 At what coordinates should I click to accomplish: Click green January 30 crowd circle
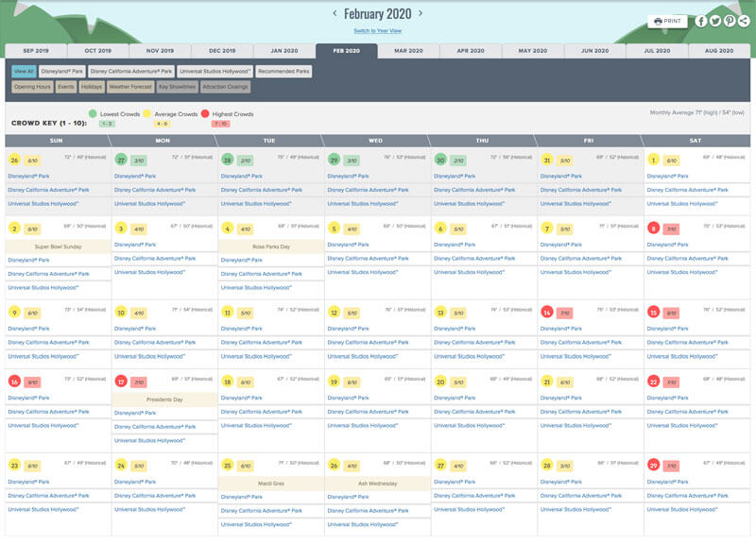point(440,160)
